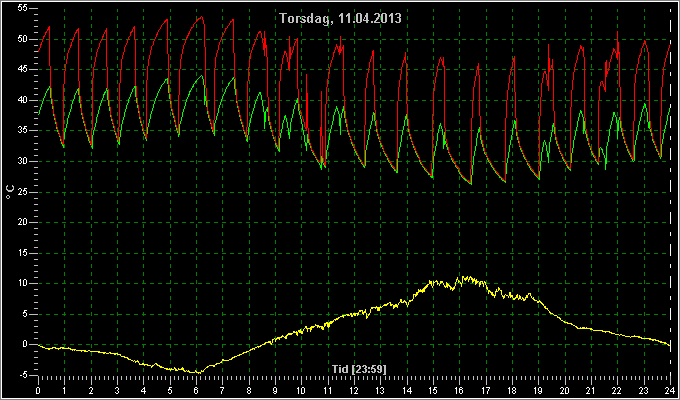
Task: Click the 55 label on the y-axis
Action: click(24, 8)
